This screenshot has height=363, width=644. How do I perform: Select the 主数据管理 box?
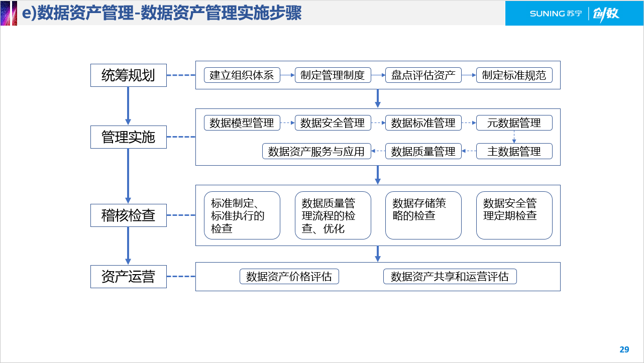pos(514,151)
